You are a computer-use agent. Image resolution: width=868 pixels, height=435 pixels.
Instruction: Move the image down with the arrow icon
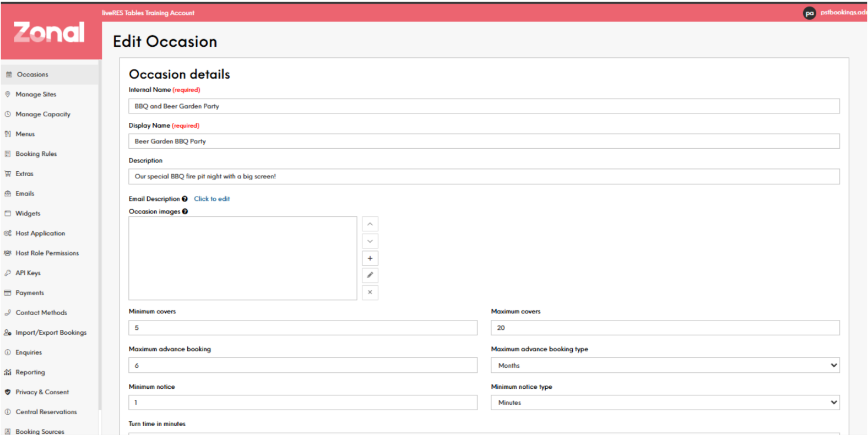[370, 241]
